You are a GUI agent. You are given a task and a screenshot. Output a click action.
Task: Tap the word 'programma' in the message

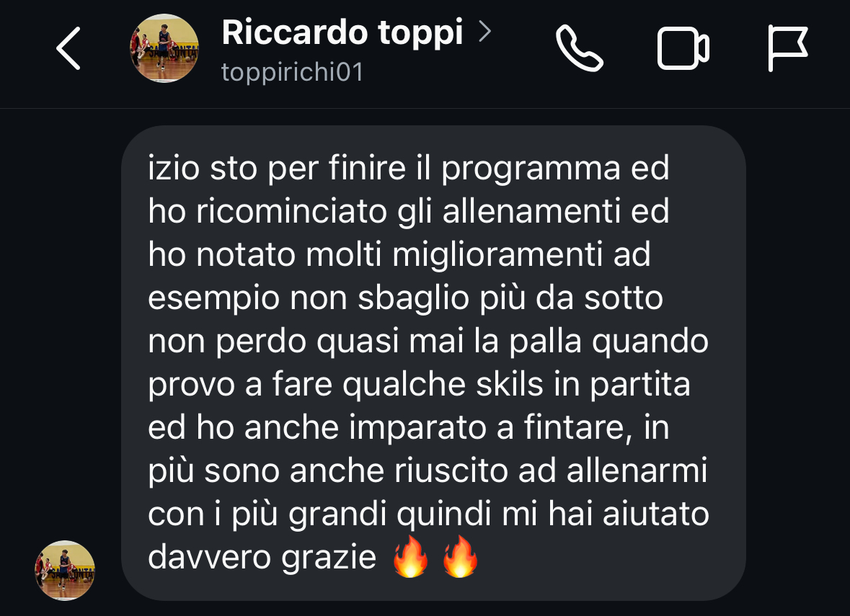pyautogui.click(x=531, y=169)
